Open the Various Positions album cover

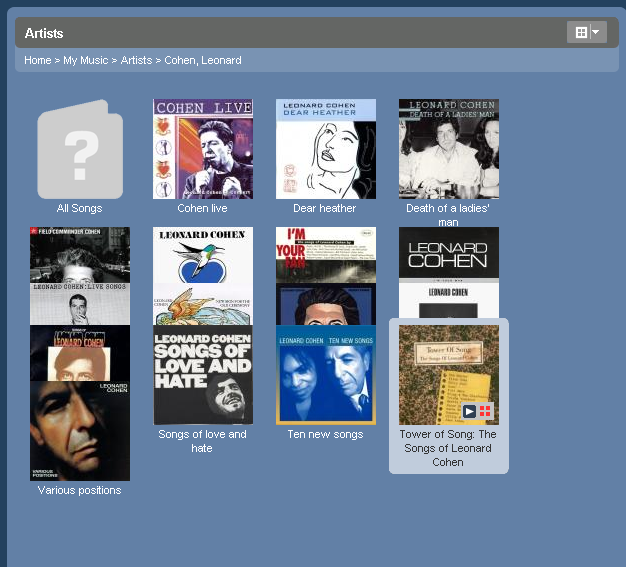click(79, 430)
